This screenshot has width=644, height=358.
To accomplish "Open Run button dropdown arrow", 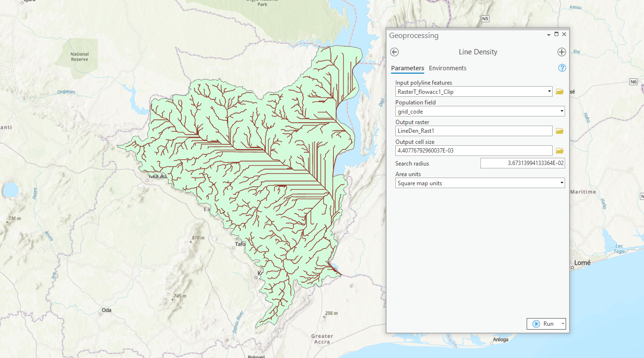I will coord(562,324).
